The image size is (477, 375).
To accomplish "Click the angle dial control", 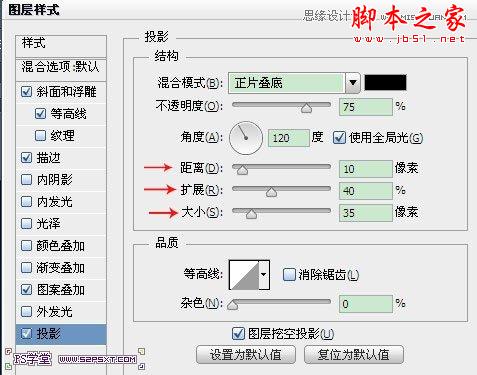I will [x=246, y=138].
